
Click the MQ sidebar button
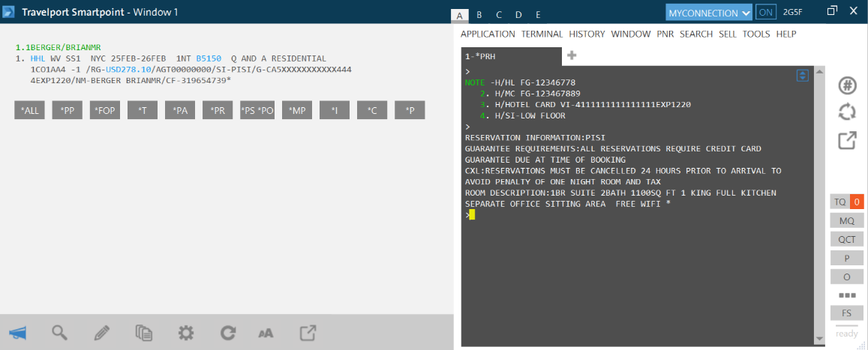[x=847, y=221]
